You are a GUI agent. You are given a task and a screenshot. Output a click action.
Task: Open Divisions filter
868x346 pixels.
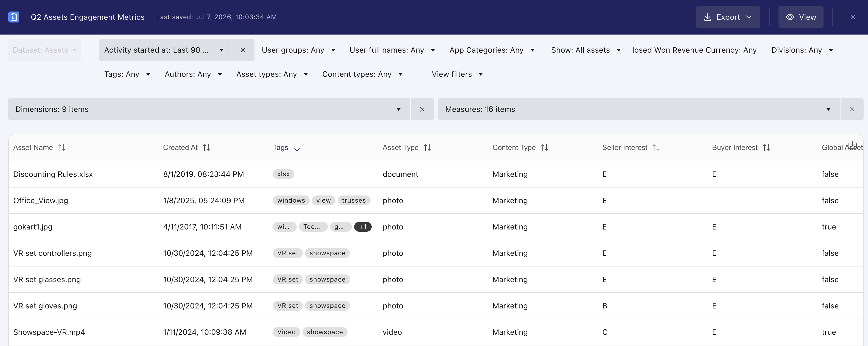click(802, 50)
